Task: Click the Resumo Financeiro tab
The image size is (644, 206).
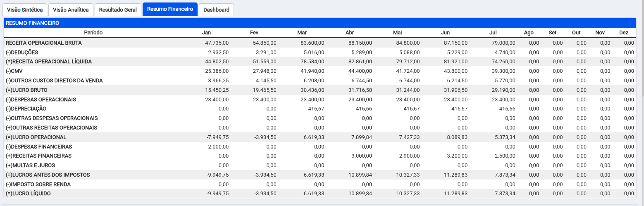Action: (x=170, y=10)
